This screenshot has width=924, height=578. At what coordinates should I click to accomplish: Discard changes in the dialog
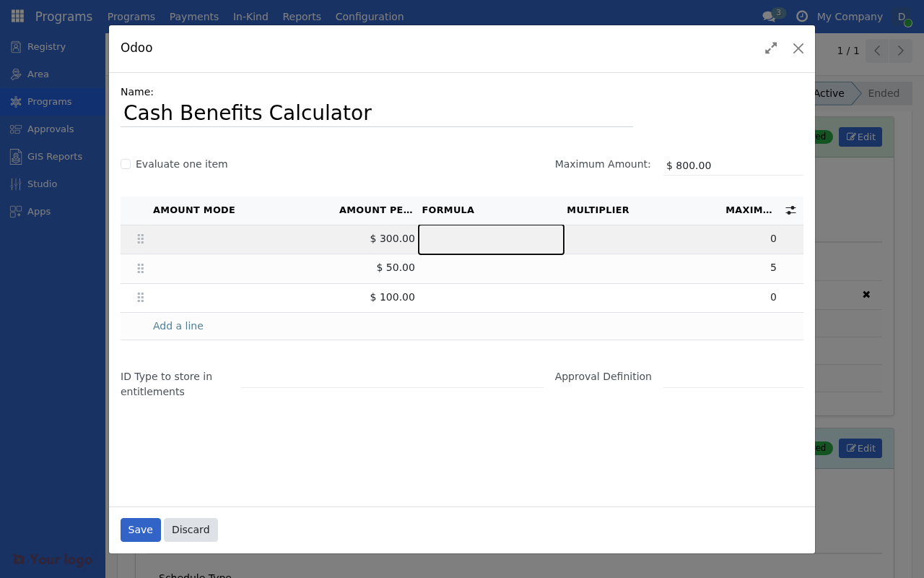[191, 530]
